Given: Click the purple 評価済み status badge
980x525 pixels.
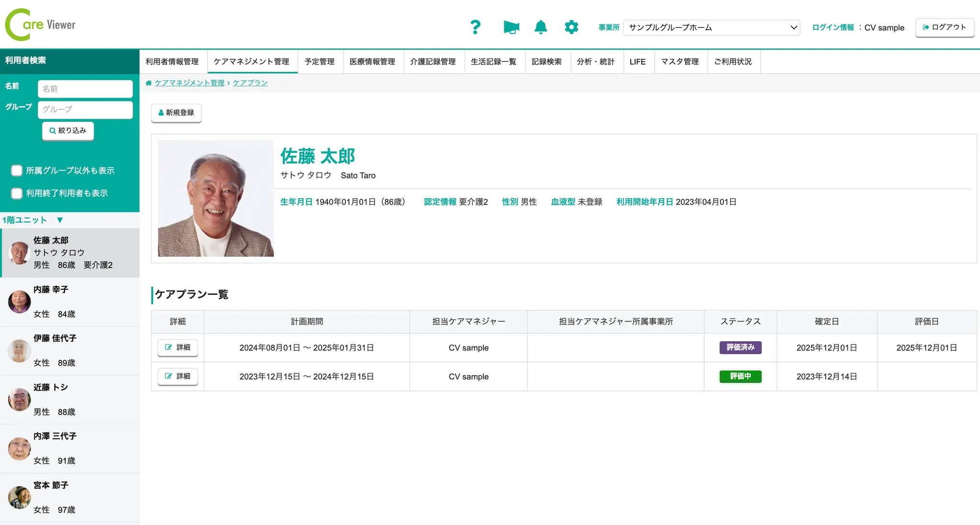Looking at the screenshot, I should 740,347.
